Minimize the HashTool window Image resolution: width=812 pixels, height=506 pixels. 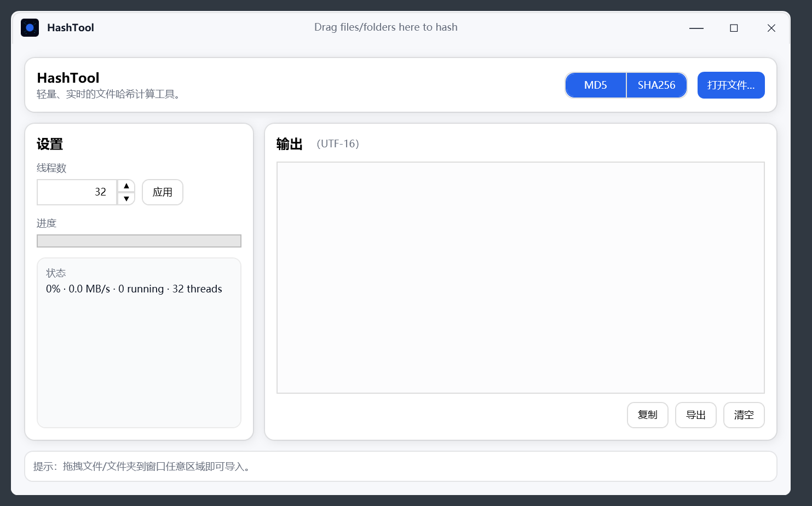click(696, 28)
